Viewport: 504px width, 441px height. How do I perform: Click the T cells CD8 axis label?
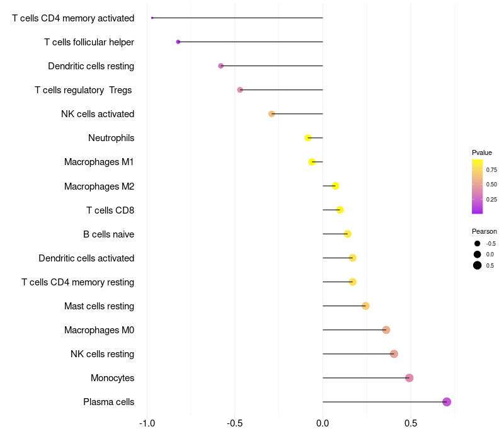pyautogui.click(x=110, y=210)
